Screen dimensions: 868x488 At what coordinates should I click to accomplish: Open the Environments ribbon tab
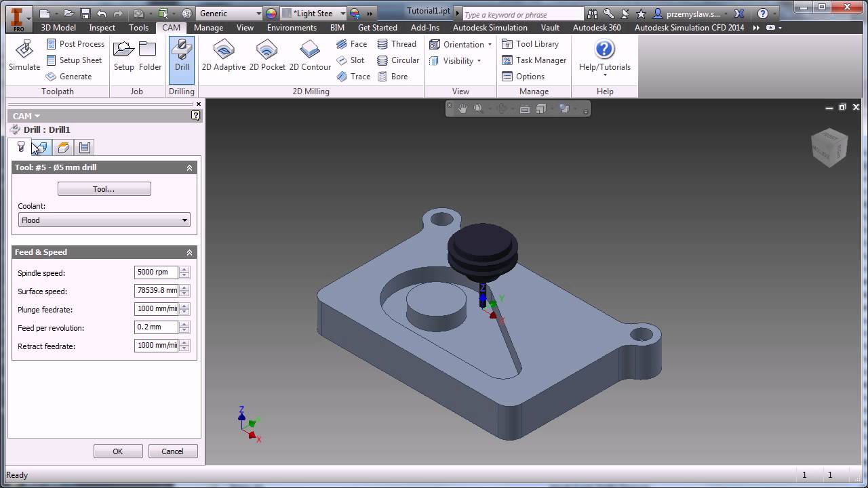tap(292, 27)
